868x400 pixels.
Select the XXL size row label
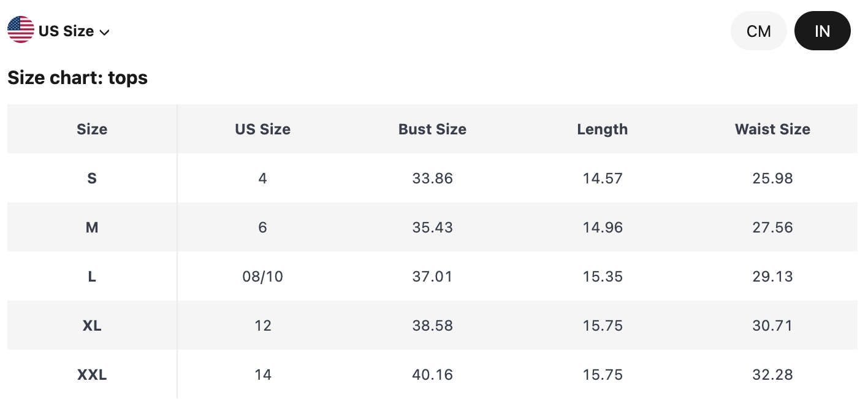pos(92,375)
